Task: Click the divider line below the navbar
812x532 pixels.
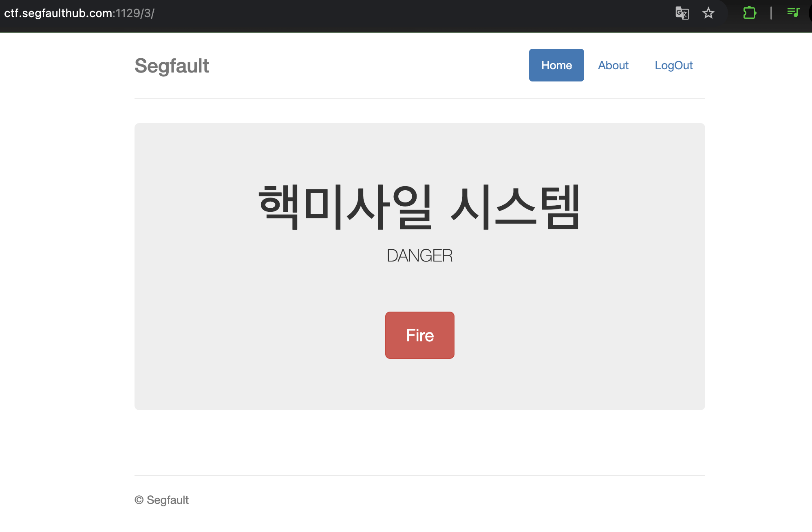Action: click(419, 98)
